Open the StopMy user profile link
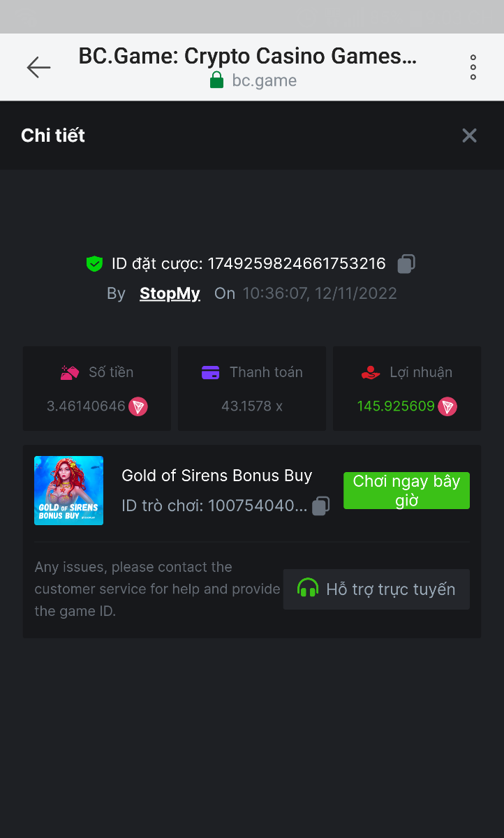The image size is (504, 838). [x=170, y=293]
